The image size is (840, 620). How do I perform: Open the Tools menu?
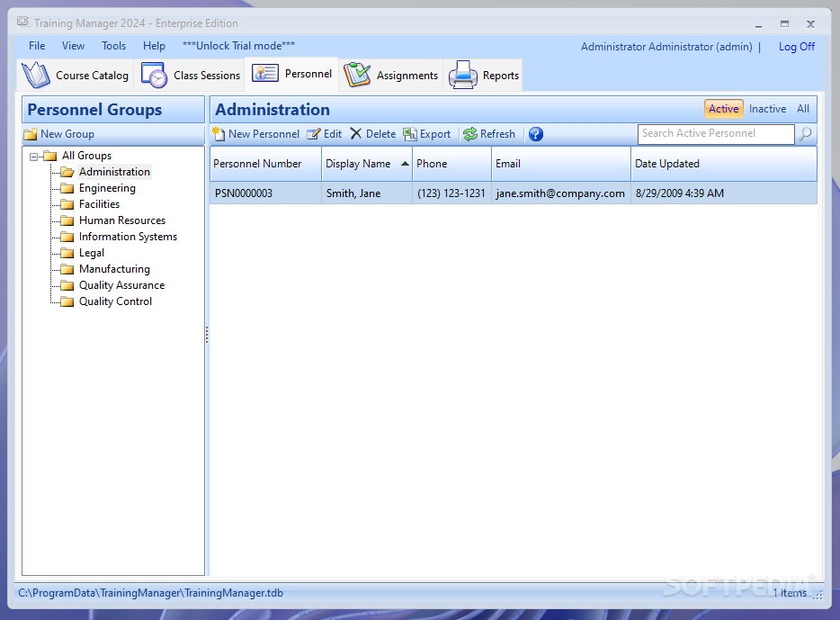pyautogui.click(x=113, y=46)
